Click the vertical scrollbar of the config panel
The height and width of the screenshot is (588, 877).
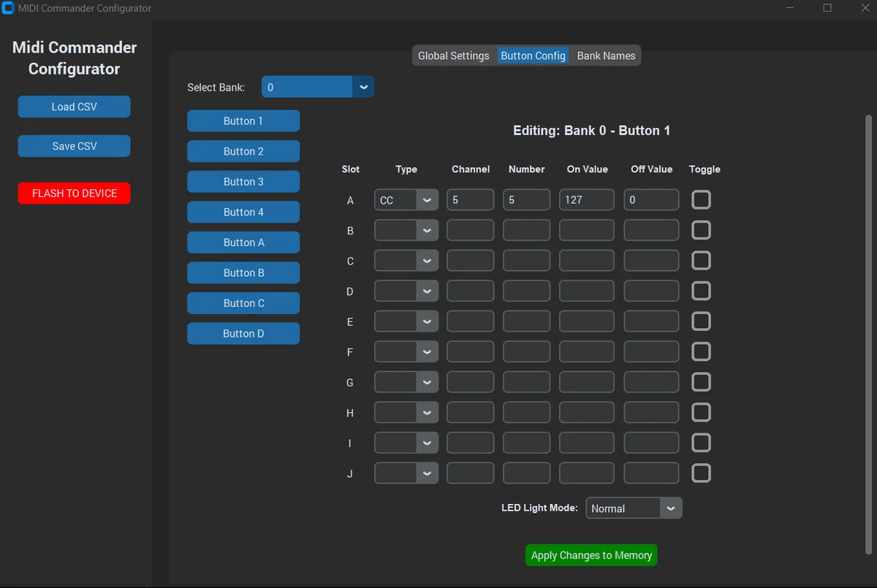(x=868, y=334)
